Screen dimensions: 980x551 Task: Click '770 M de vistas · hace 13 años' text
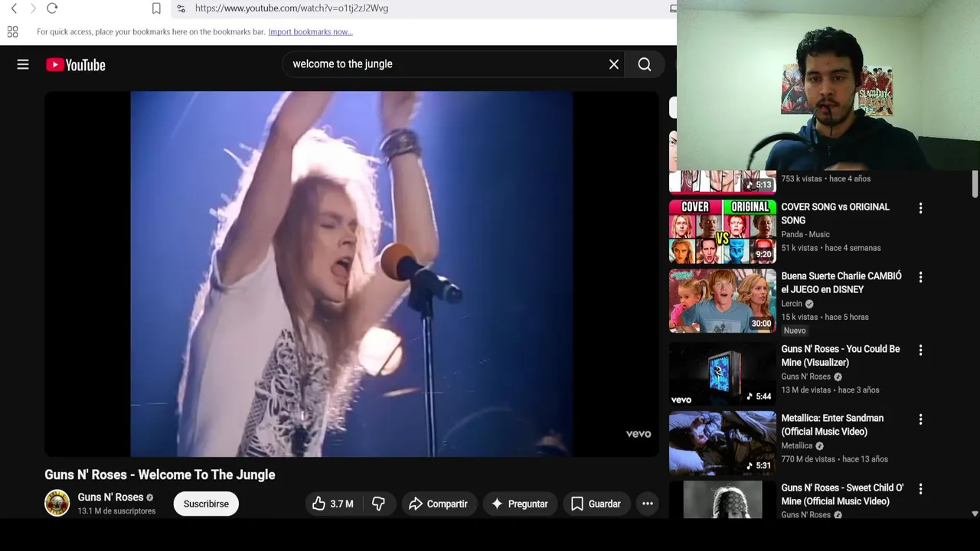[835, 459]
